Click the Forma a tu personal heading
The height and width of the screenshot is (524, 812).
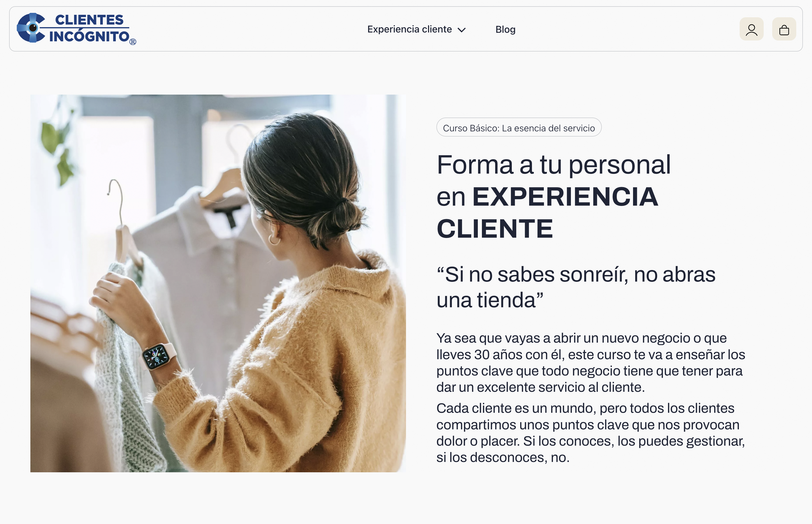553,165
